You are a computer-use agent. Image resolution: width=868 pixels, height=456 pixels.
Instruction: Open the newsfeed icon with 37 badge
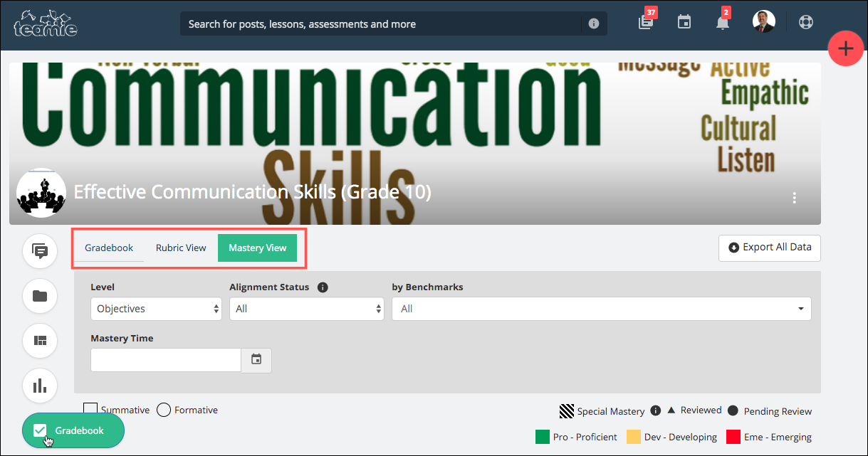point(646,21)
